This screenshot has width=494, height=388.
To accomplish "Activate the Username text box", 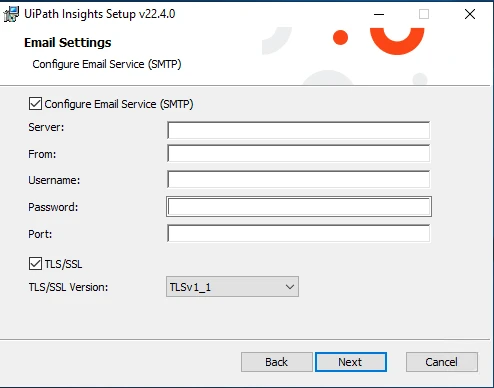I will coord(299,180).
